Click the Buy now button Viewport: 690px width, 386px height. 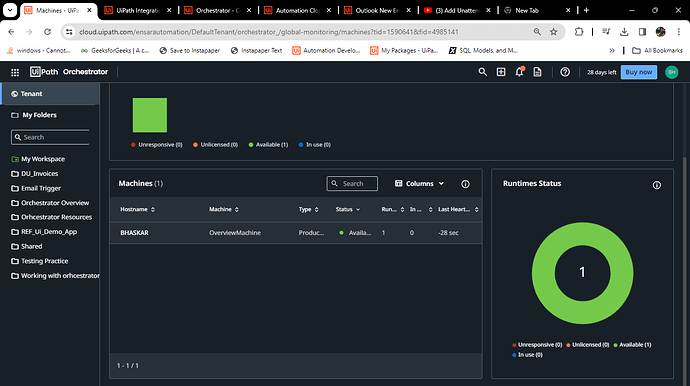pos(639,72)
